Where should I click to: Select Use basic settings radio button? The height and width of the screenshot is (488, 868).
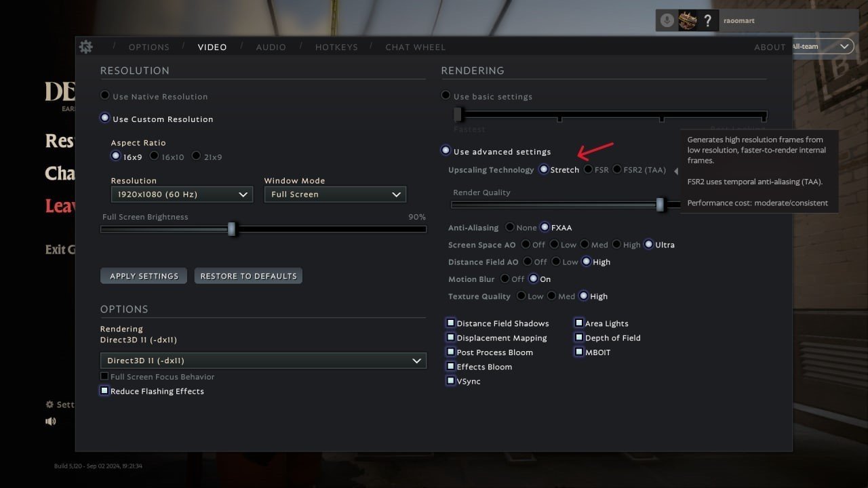click(x=446, y=96)
